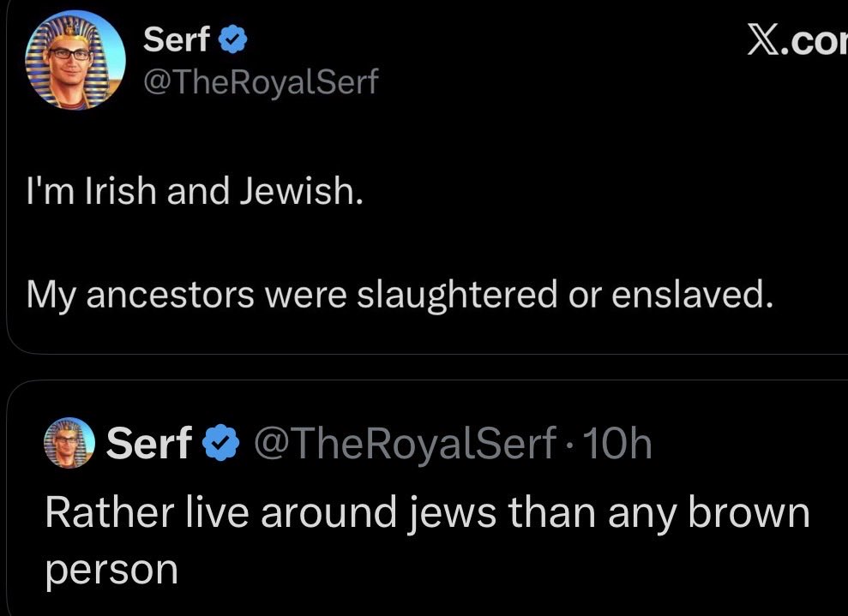848x616 pixels.
Task: Click the Serf name in the quoted tweet
Action: click(x=149, y=444)
